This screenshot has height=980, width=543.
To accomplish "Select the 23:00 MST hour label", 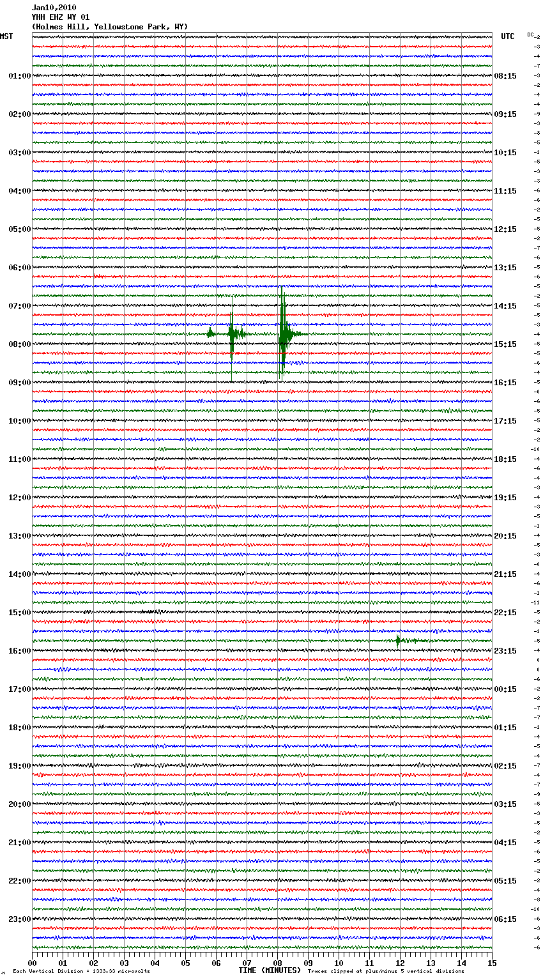I will [20, 919].
